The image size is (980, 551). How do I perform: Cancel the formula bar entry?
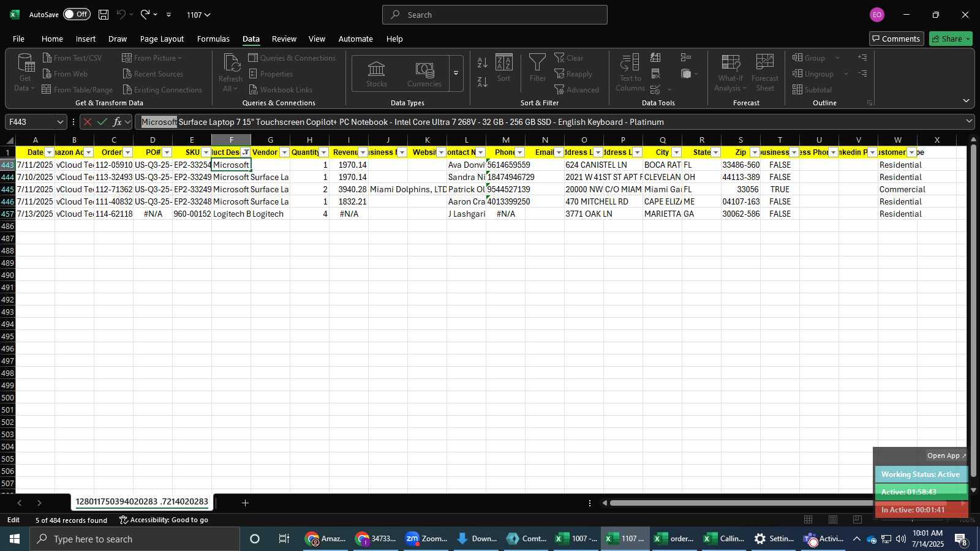(88, 122)
